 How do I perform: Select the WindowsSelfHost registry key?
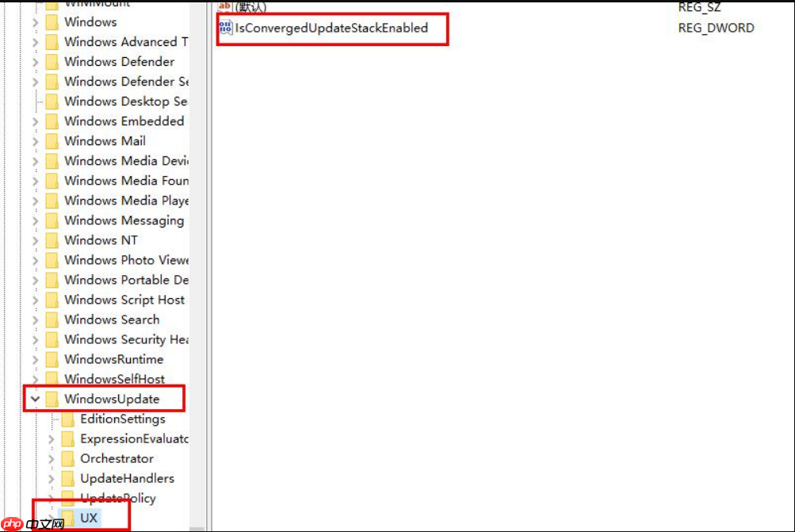pyautogui.click(x=114, y=379)
